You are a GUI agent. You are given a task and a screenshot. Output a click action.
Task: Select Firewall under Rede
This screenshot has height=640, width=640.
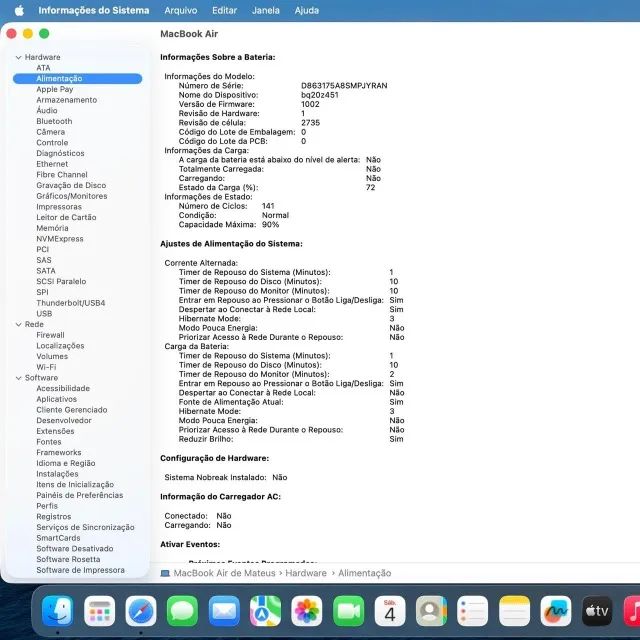(50, 335)
